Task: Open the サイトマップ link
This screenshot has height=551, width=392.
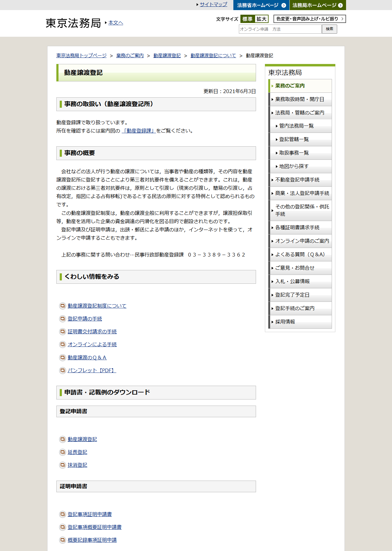Action: click(213, 4)
